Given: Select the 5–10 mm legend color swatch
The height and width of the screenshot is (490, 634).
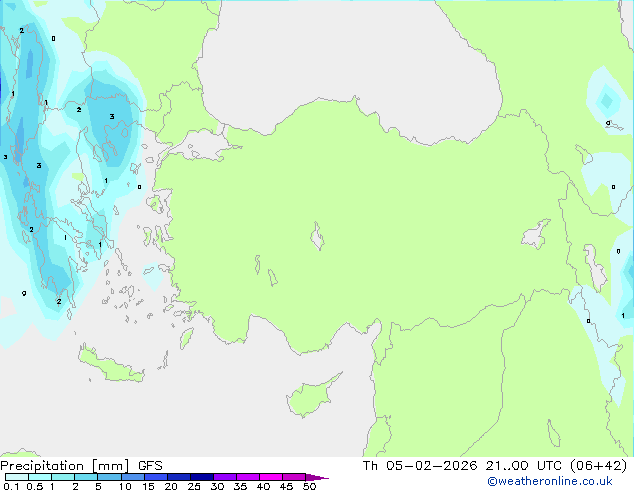Looking at the screenshot, I should [x=109, y=477].
